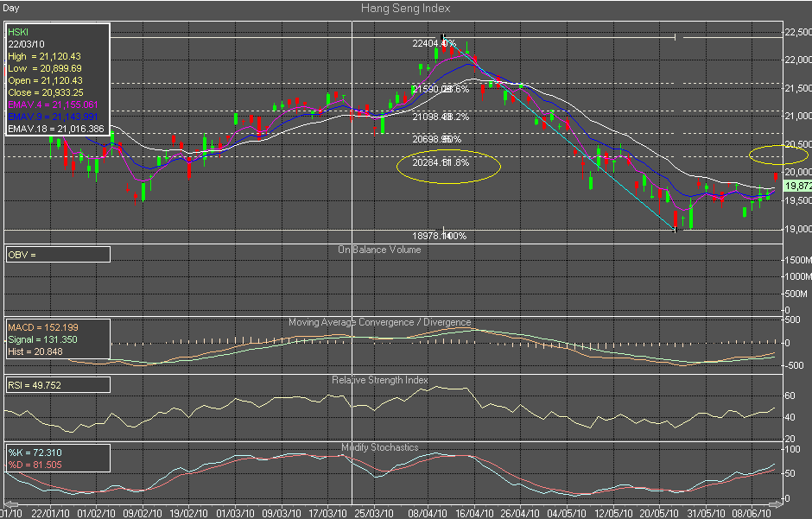The image size is (812, 519).
Task: Click the 26/04/10 date on the time axis
Action: (x=520, y=513)
